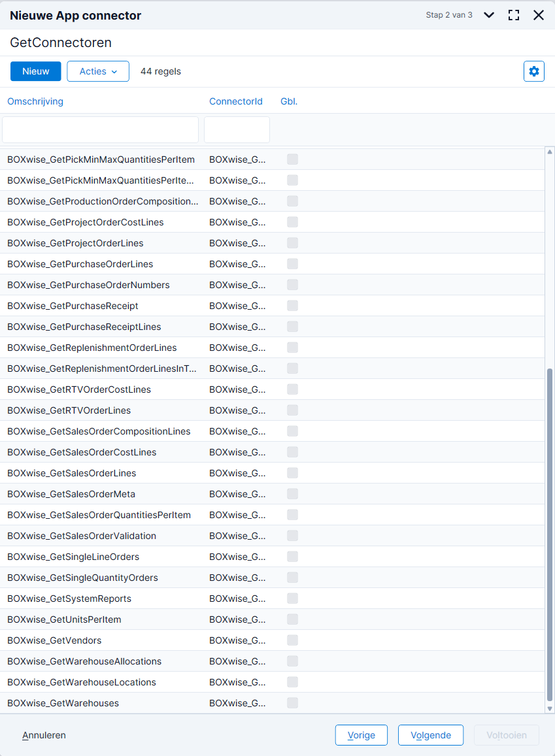
Task: Focus the ConnectorId filter field
Action: click(237, 129)
